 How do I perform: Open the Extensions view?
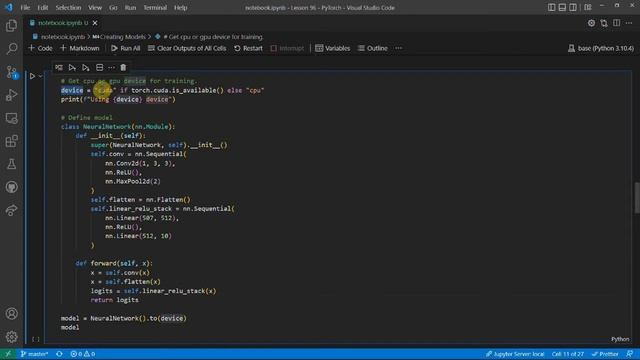(11, 141)
